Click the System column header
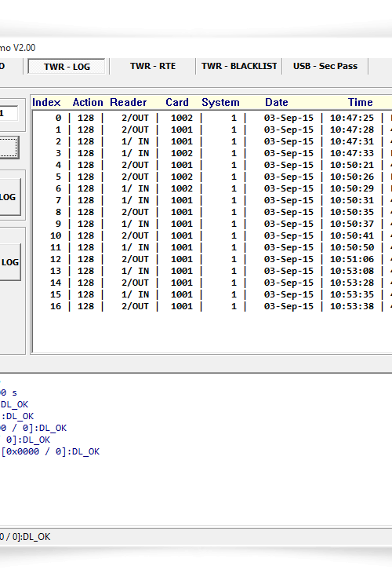Image resolution: width=392 pixels, height=584 pixels. coord(220,102)
